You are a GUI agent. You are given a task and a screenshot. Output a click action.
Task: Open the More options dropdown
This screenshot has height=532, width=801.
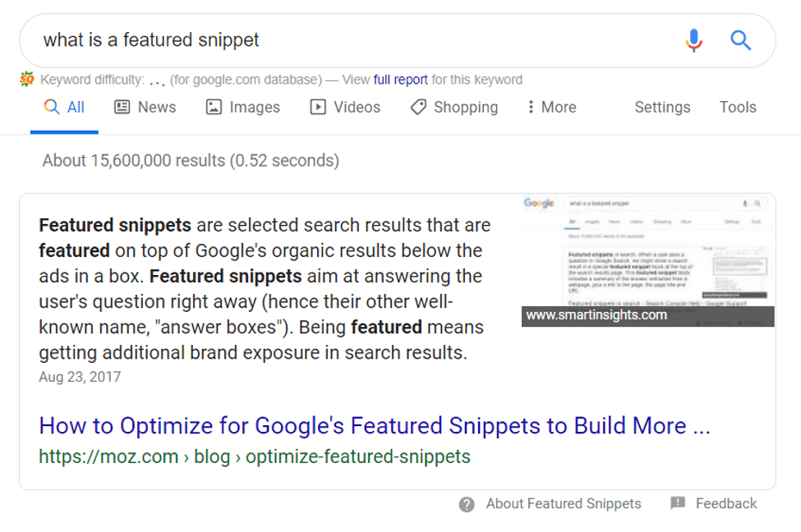point(558,107)
